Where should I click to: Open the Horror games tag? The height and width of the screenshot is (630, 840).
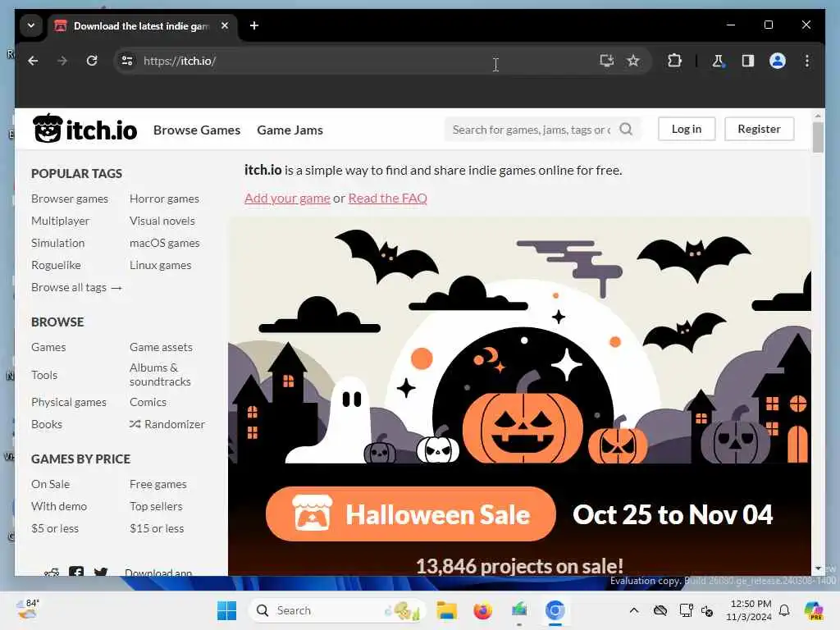click(164, 199)
